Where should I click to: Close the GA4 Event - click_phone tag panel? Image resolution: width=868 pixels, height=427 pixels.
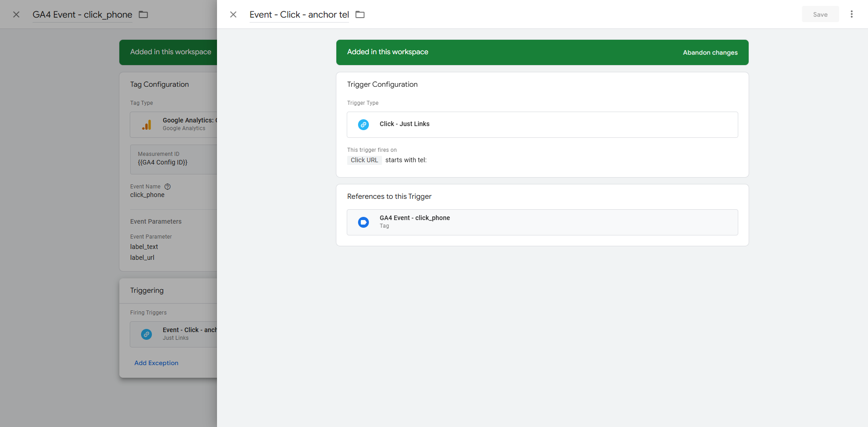(x=16, y=14)
